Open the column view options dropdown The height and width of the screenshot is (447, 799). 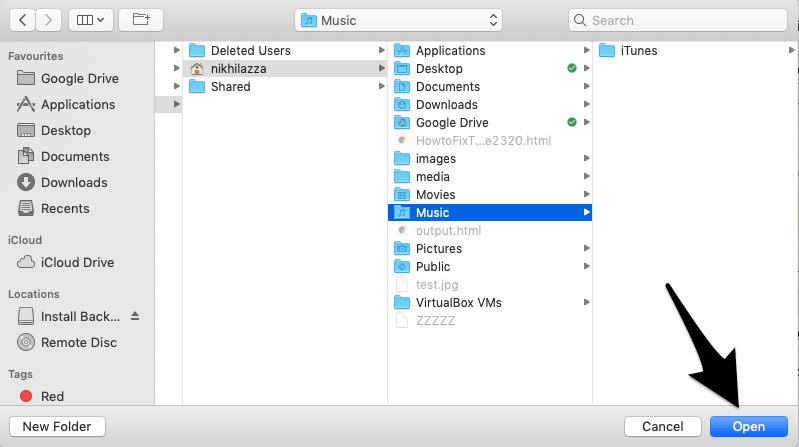(91, 20)
